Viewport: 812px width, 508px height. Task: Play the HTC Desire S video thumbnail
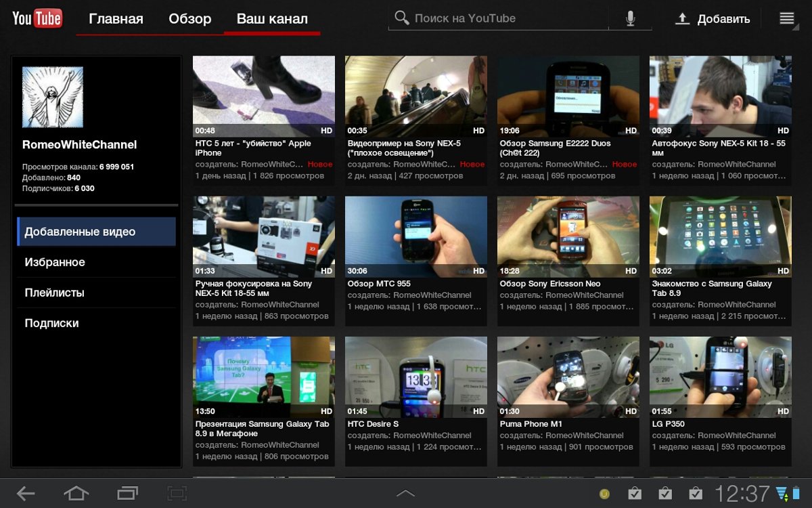tap(416, 377)
